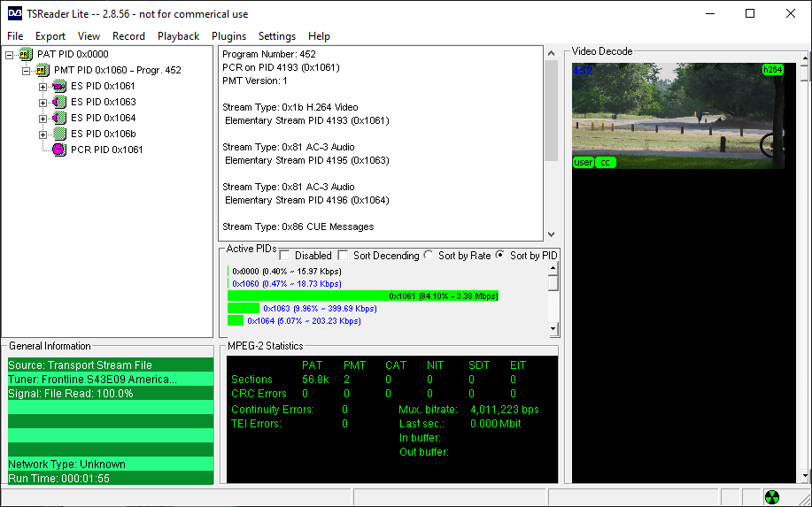The image size is (812, 507).
Task: Select the Sort by Rate radio button
Action: [429, 256]
